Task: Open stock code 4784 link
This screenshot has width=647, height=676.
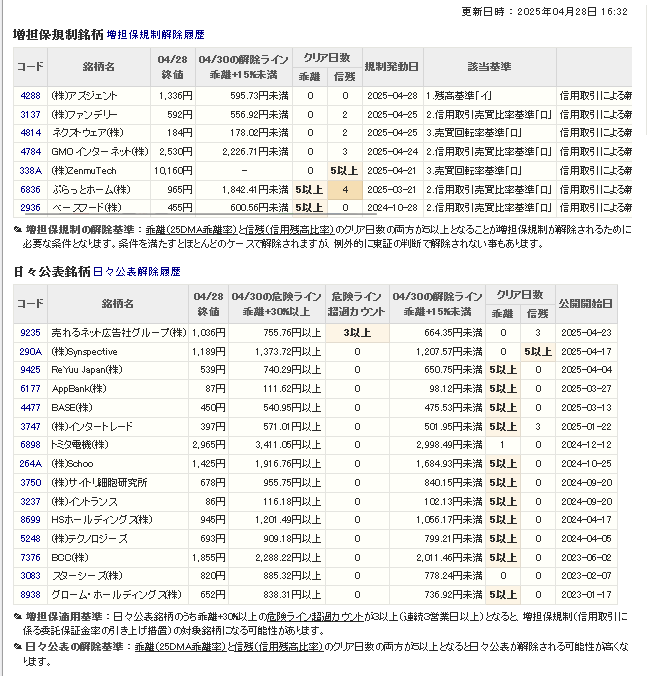Action: click(x=30, y=152)
